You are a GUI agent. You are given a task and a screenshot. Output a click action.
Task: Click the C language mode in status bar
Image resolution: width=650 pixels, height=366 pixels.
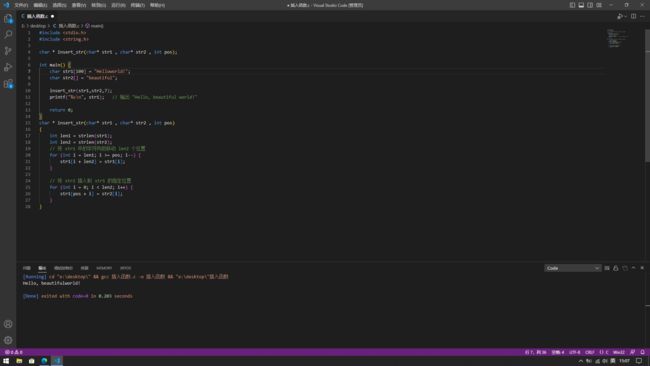(x=605, y=352)
